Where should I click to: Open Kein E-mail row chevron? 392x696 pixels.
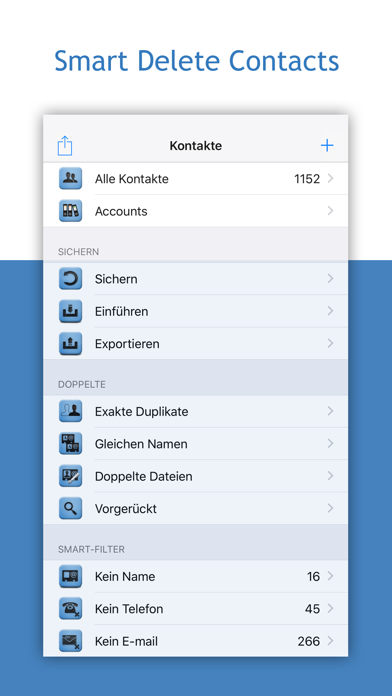(x=330, y=641)
